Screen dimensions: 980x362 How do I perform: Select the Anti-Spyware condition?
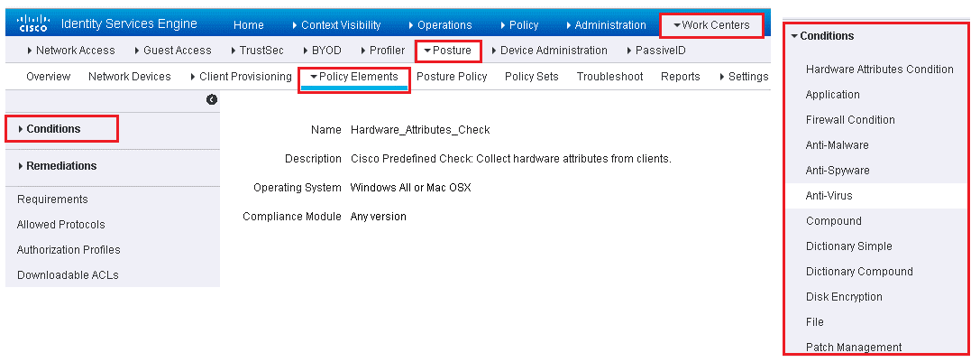pyautogui.click(x=838, y=170)
